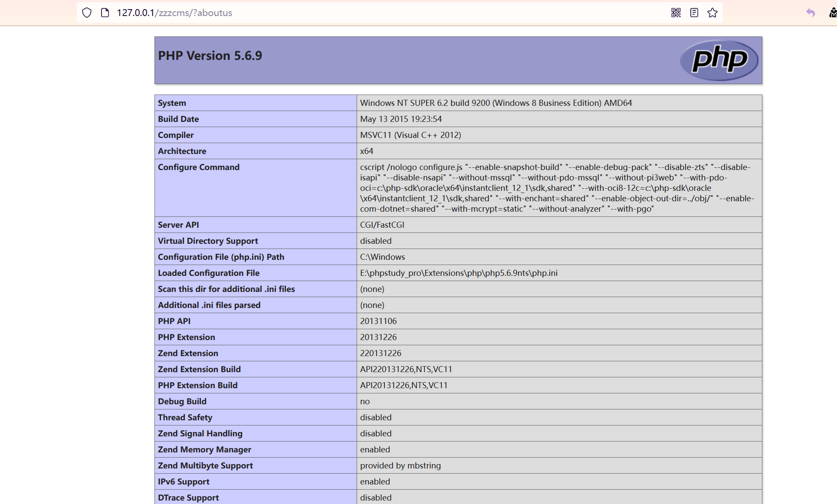
Task: Click the Loaded Configuration File path
Action: (459, 273)
